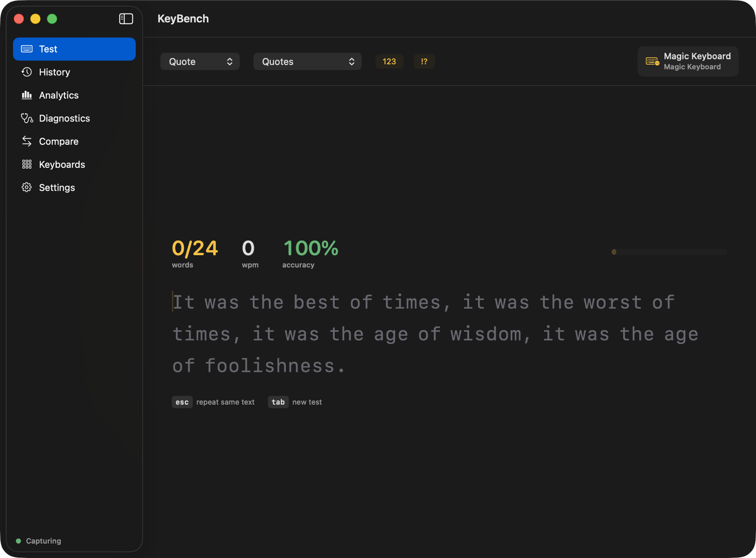Screen dimensions: 756x558
Task: Click the Capturing status text
Action: point(44,541)
